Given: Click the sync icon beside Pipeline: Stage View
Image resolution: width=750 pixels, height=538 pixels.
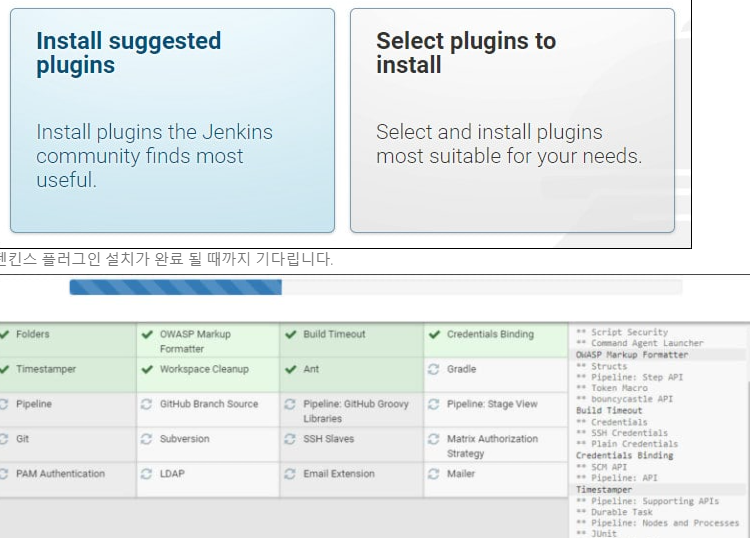Looking at the screenshot, I should click(433, 404).
